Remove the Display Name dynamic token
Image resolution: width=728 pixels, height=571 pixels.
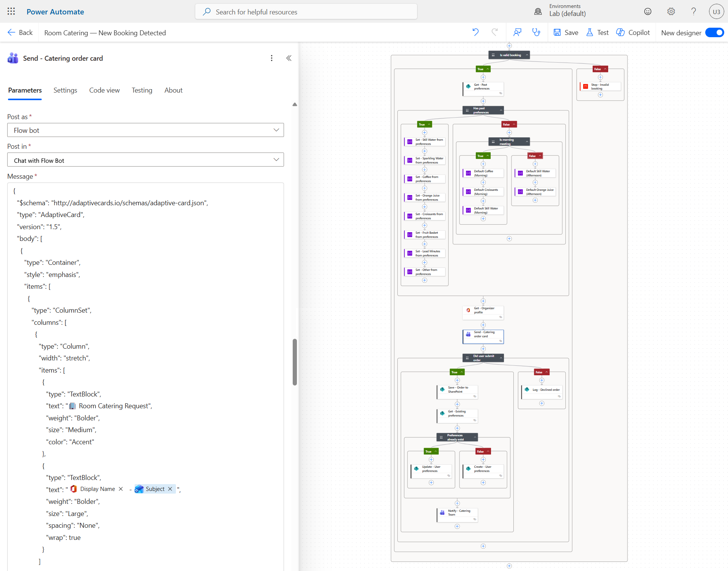(121, 489)
